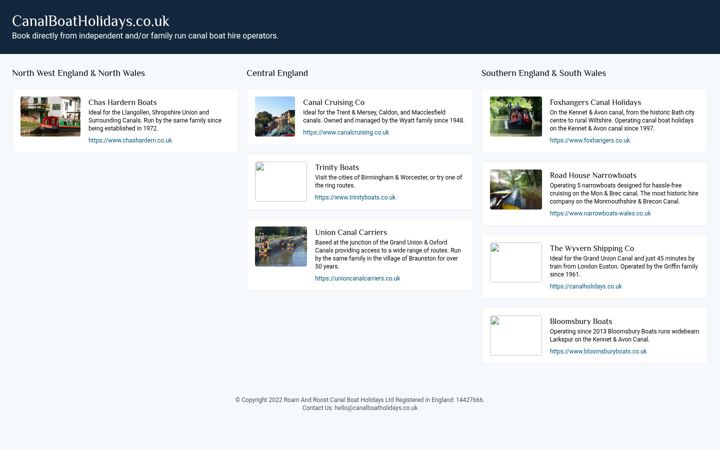Follow the unioncanalcarriers.co.uk link
The image size is (720, 450).
[357, 278]
